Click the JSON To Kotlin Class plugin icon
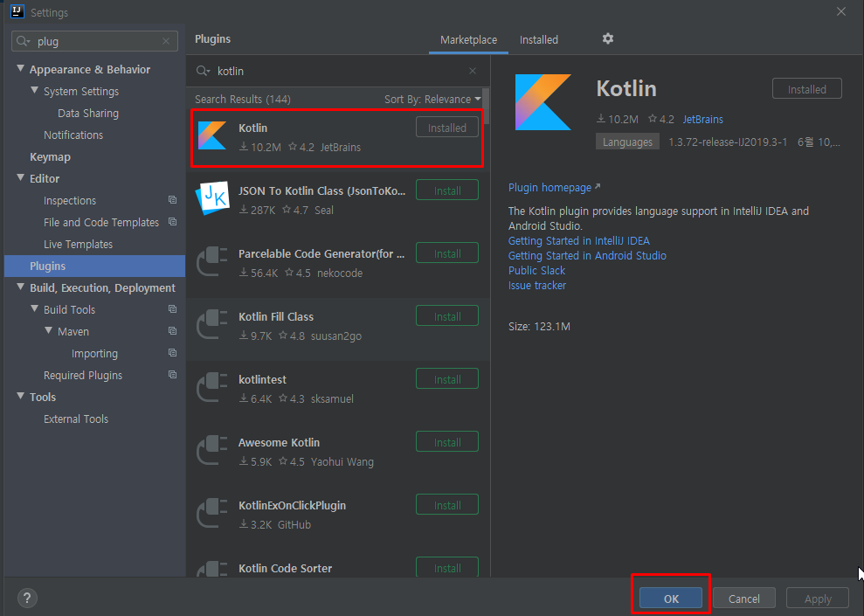Image resolution: width=864 pixels, height=616 pixels. pos(212,198)
